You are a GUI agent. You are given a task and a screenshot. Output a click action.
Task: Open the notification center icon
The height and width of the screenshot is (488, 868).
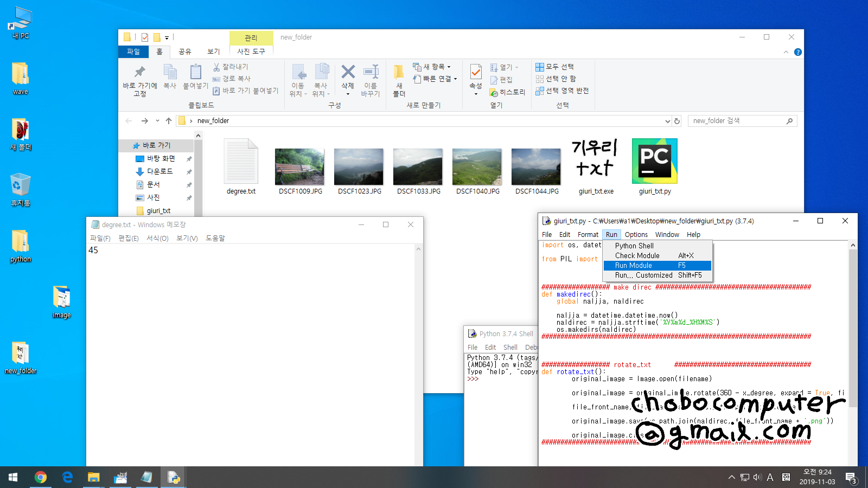pyautogui.click(x=851, y=478)
